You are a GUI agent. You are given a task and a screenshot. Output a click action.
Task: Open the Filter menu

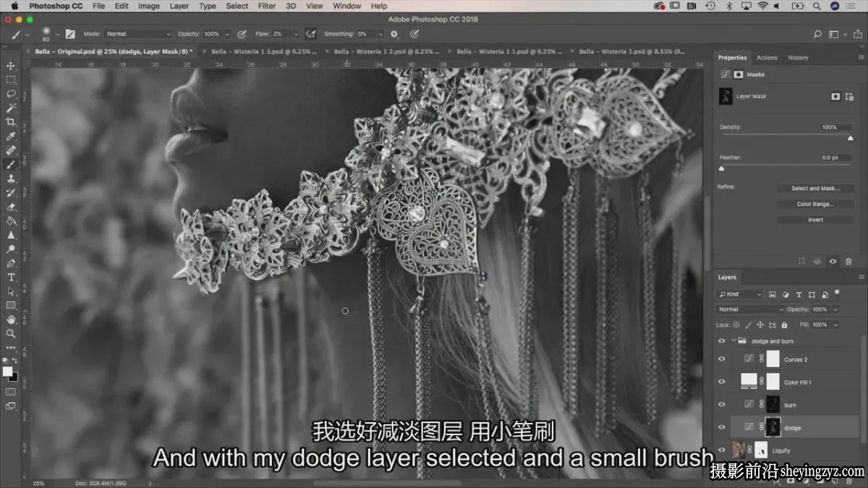(267, 6)
